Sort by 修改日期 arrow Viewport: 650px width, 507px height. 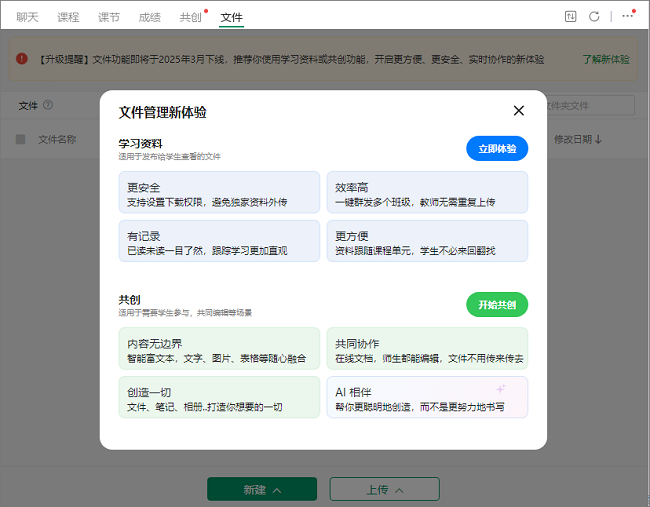(x=598, y=139)
